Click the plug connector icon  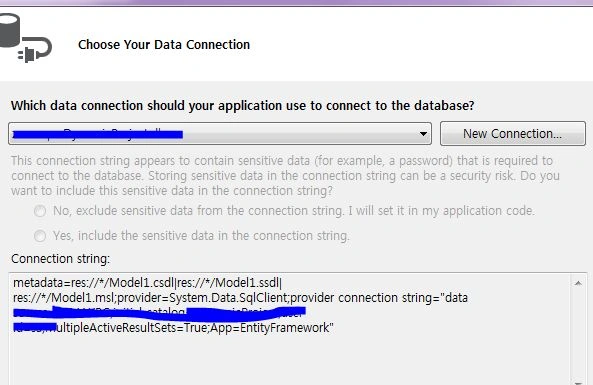(x=35, y=50)
